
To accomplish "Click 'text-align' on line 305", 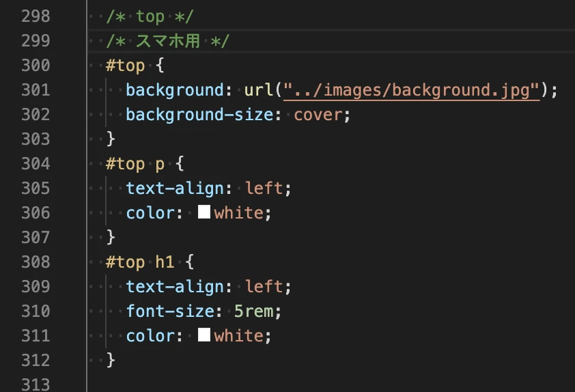I will [175, 188].
